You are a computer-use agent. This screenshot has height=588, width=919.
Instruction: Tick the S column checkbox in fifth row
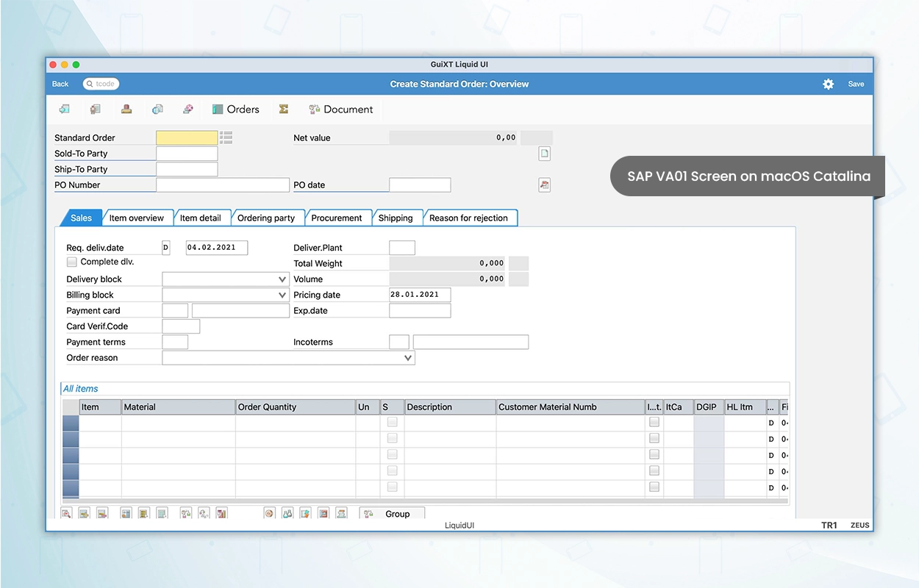pyautogui.click(x=392, y=487)
